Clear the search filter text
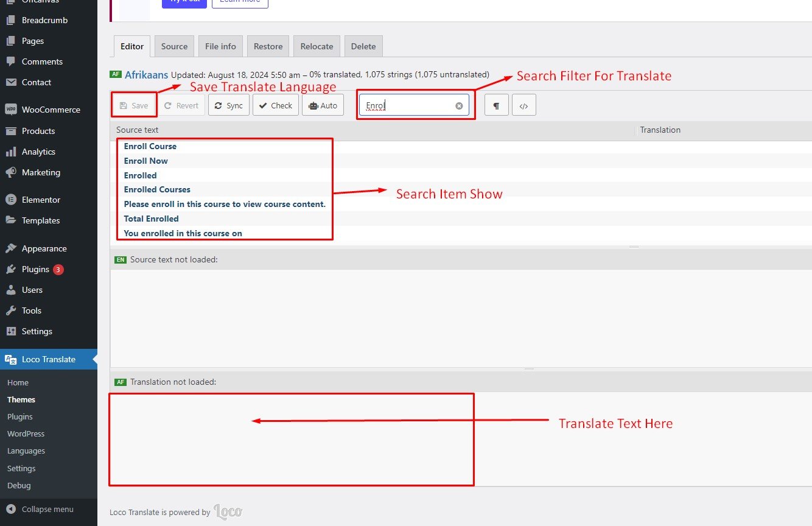The width and height of the screenshot is (812, 526). [x=459, y=106]
